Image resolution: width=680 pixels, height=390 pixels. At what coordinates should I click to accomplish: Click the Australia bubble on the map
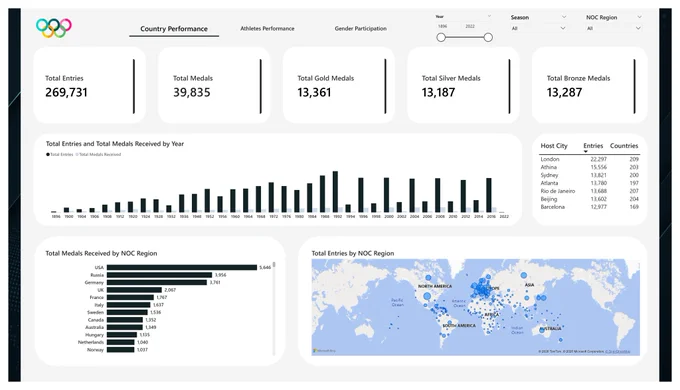point(542,330)
